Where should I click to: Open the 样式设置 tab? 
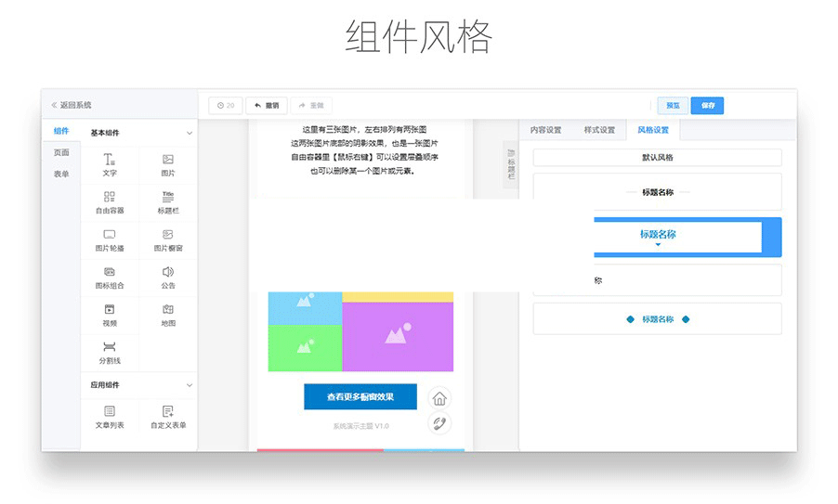[599, 130]
